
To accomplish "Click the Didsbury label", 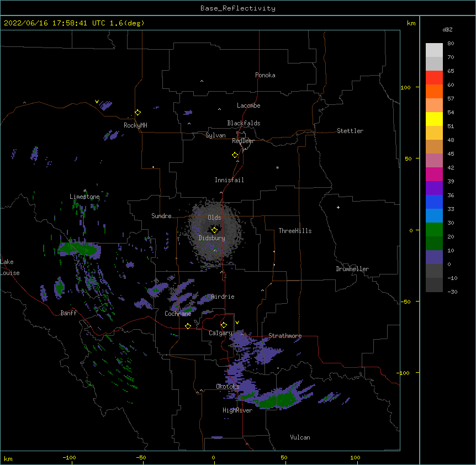I will [212, 238].
